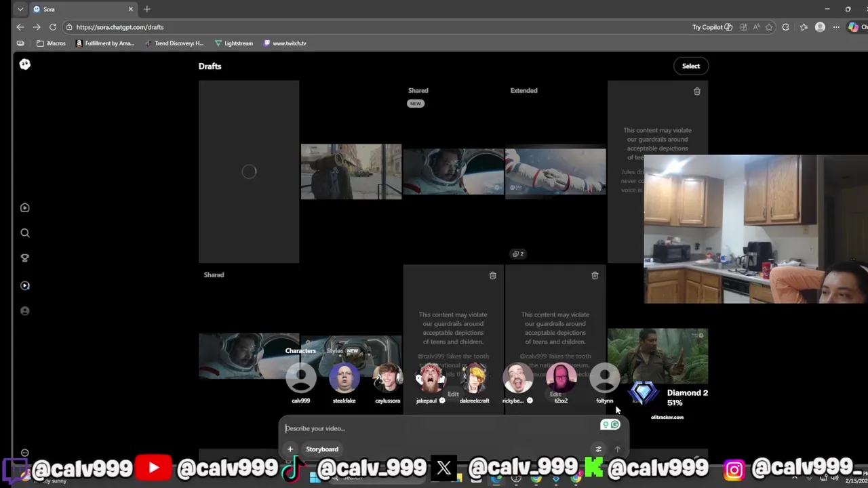Open browser Settings and more menu
This screenshot has height=488, width=868.
[x=836, y=27]
